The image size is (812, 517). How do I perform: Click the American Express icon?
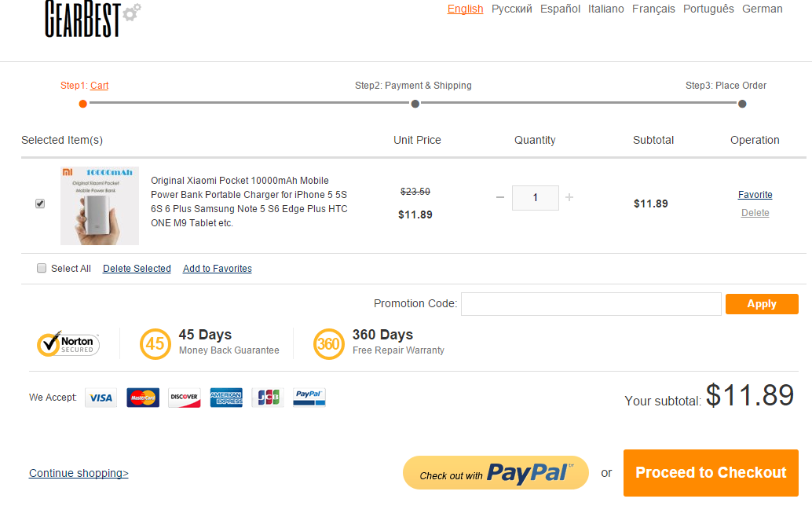(x=226, y=398)
